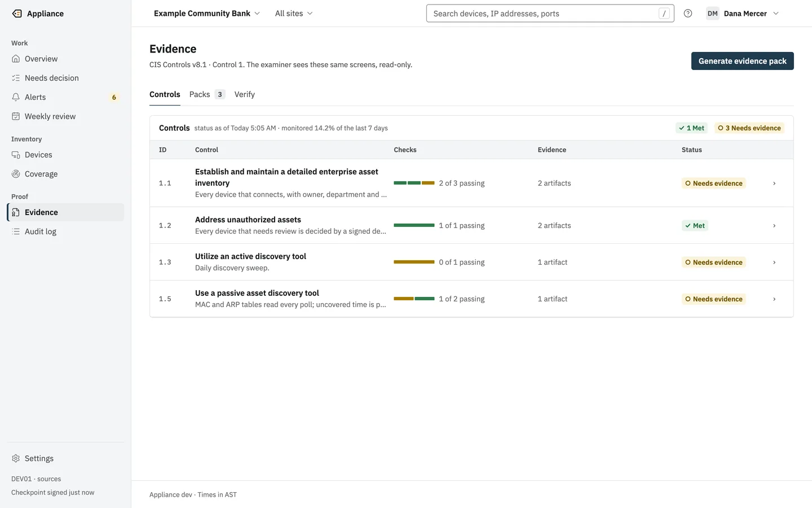Open Evidence in the sidebar
This screenshot has height=508, width=812.
tap(65, 212)
